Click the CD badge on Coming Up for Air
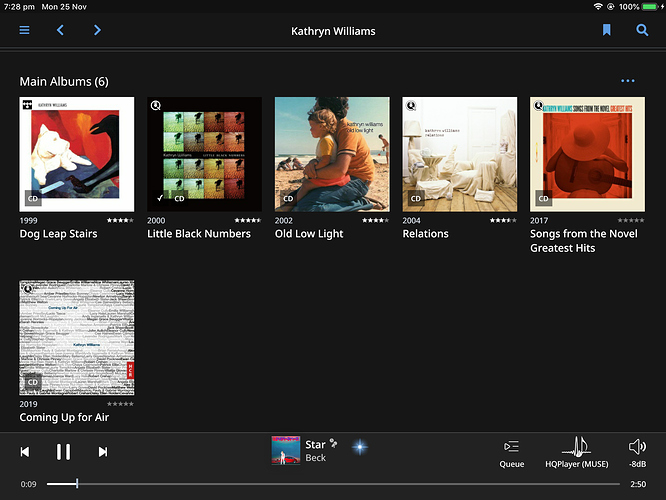This screenshot has height=500, width=666. pyautogui.click(x=33, y=382)
